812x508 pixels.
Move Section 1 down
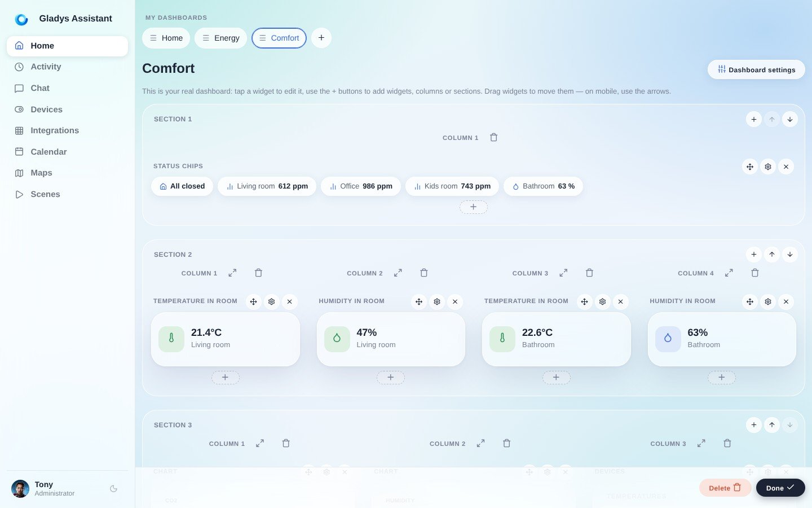(790, 119)
